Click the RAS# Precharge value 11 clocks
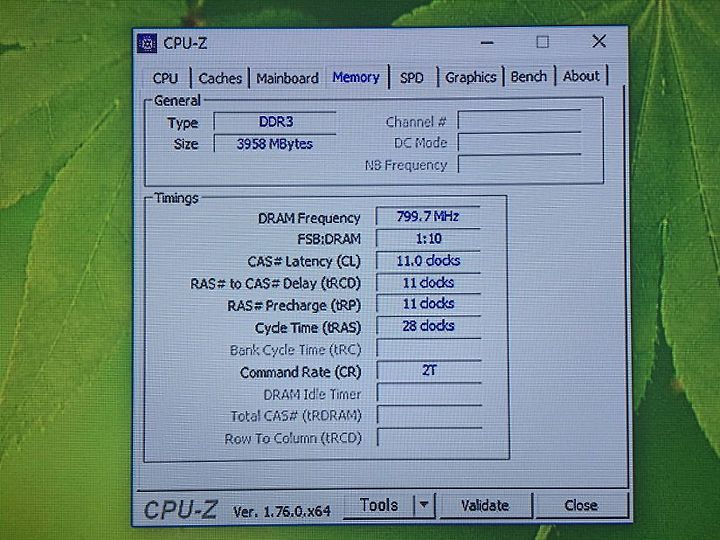This screenshot has width=720, height=540. 428,304
